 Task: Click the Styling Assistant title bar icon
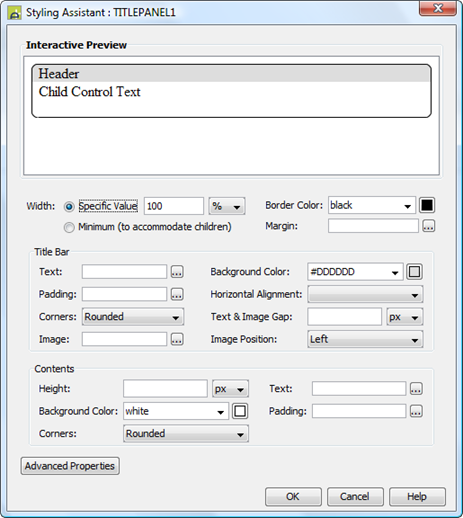15,13
